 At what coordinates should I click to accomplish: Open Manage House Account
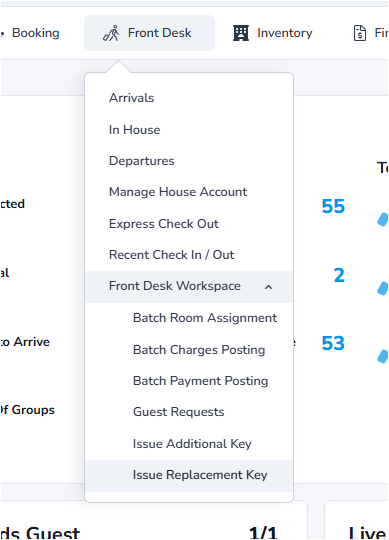point(178,192)
